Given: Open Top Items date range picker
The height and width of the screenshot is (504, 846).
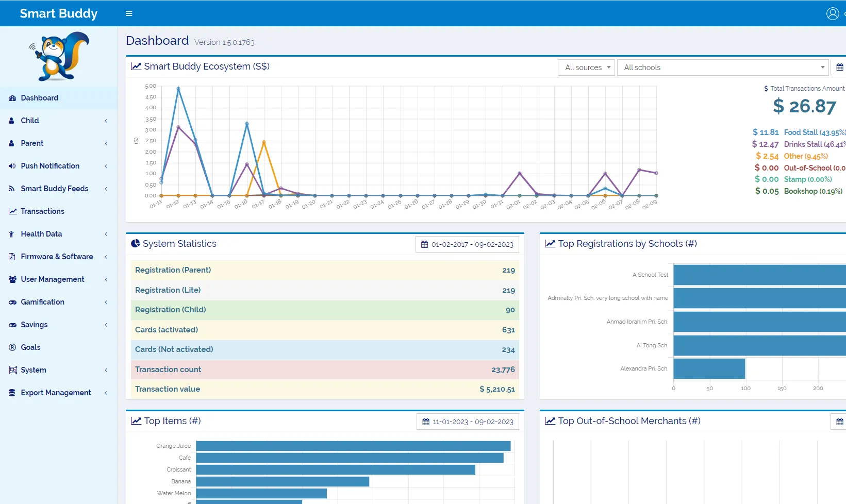Looking at the screenshot, I should pos(468,422).
